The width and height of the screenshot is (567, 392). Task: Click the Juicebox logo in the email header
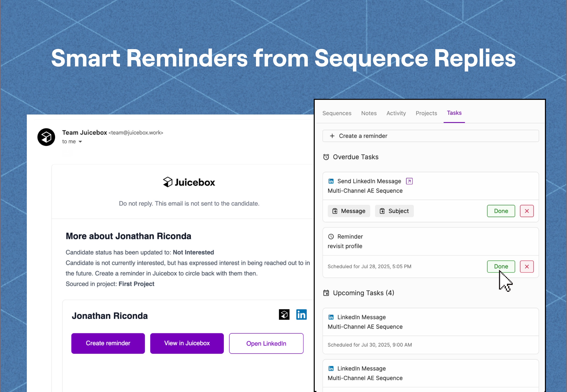pyautogui.click(x=189, y=182)
